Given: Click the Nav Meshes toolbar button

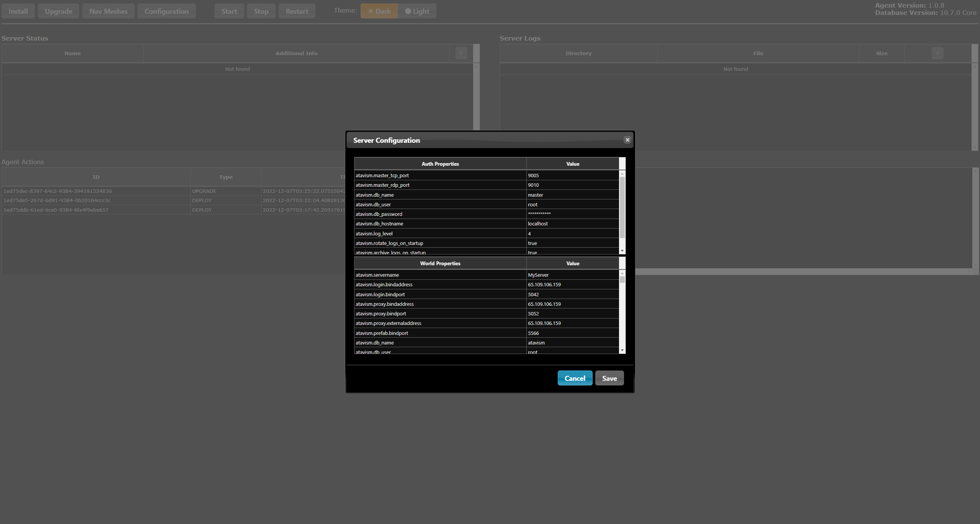Looking at the screenshot, I should click(108, 11).
